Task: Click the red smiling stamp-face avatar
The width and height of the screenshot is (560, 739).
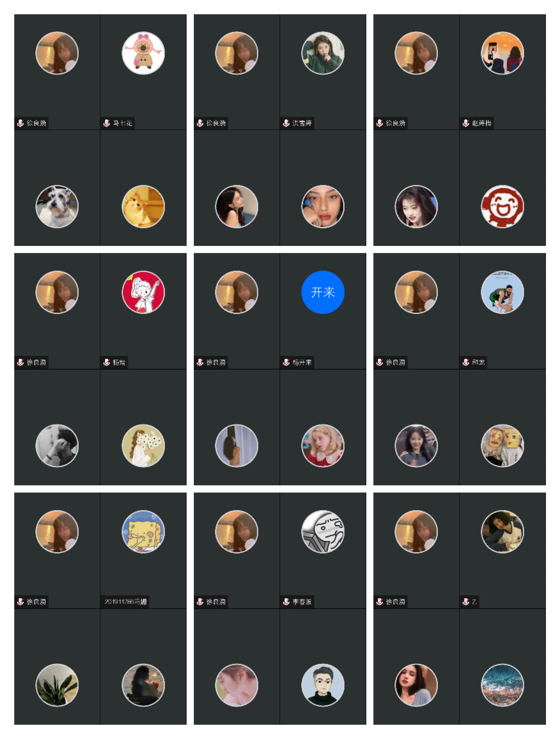Action: [502, 206]
